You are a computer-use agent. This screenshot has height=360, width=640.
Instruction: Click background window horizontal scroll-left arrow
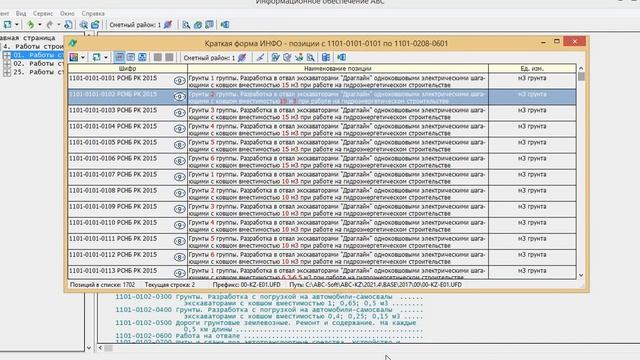click(x=100, y=348)
